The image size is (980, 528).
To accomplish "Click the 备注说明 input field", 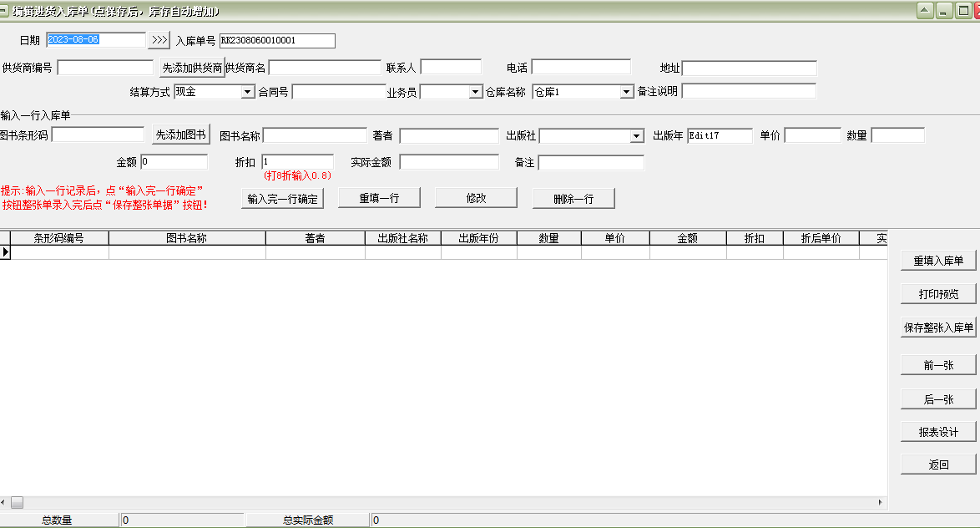I will (x=749, y=91).
